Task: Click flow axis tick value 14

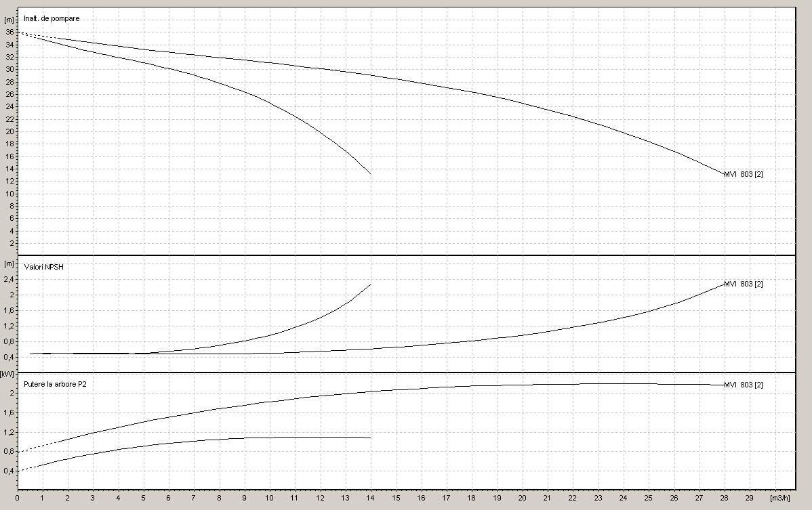Action: click(x=371, y=498)
